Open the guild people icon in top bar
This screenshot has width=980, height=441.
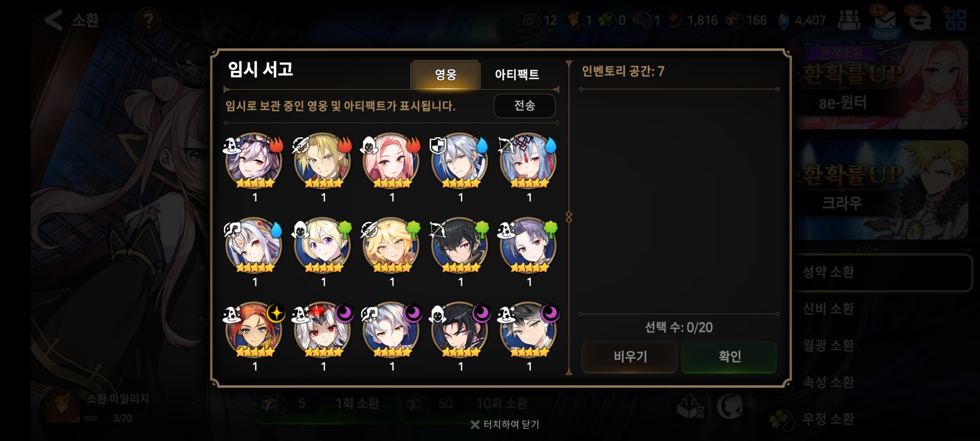pos(849,20)
